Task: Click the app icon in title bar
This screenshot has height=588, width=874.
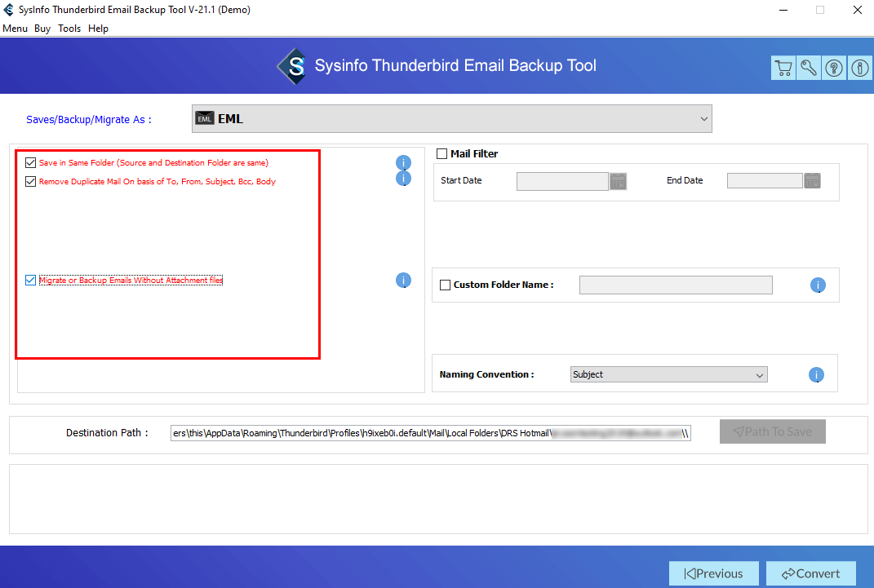Action: pyautogui.click(x=8, y=10)
